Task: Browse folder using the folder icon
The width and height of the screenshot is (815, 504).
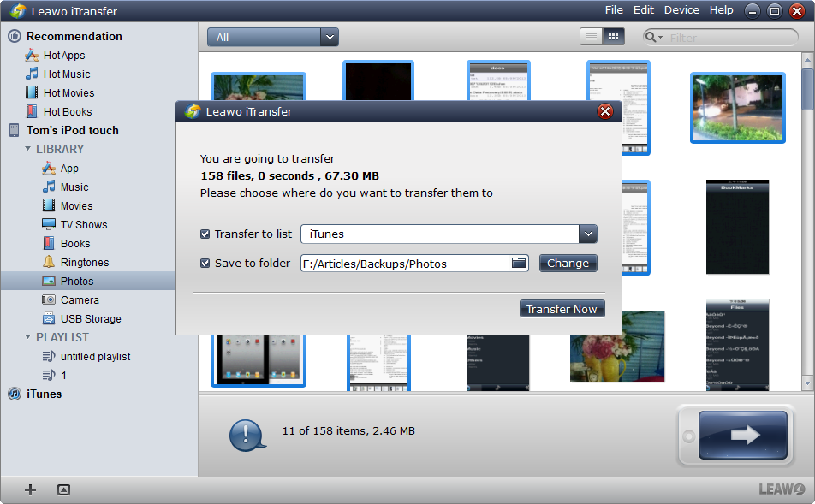Action: click(x=518, y=264)
